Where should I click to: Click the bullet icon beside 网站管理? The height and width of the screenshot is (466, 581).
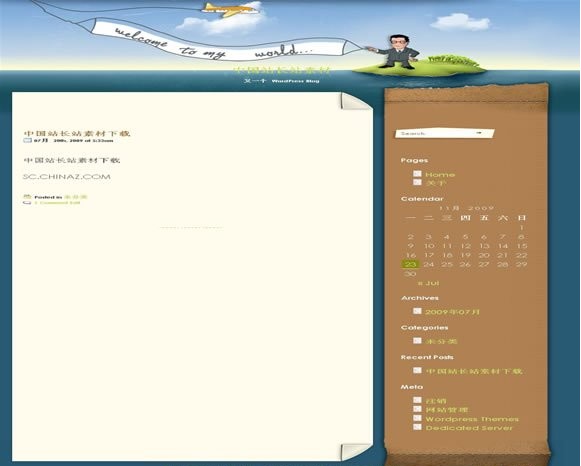[417, 409]
